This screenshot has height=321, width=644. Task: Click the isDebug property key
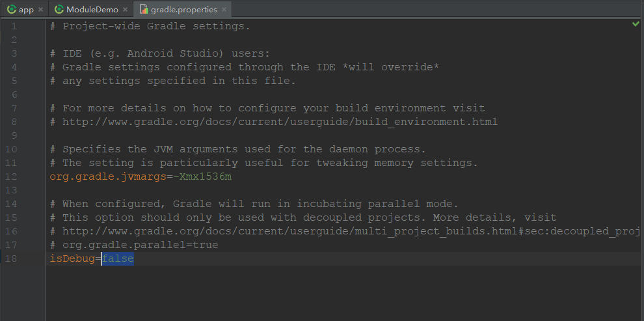tap(72, 258)
